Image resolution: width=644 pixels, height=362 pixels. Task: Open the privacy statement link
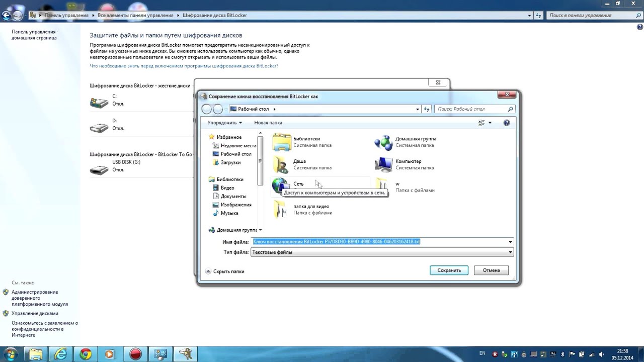click(x=45, y=329)
